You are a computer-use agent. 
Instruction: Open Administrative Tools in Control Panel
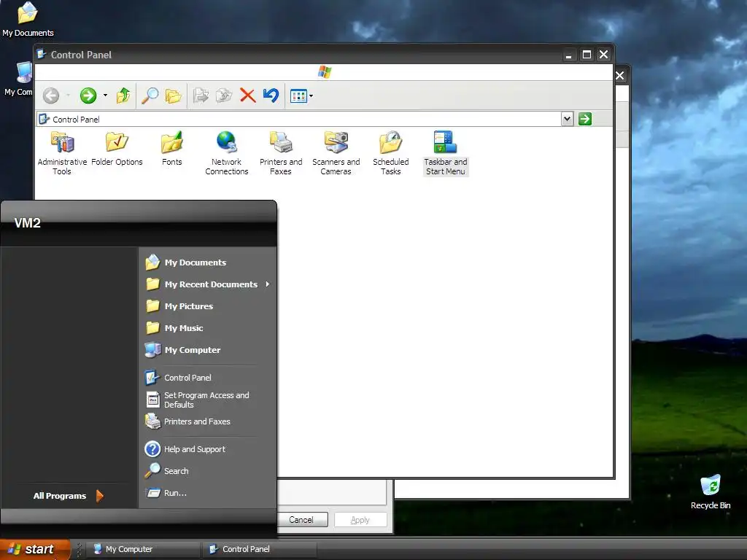(x=62, y=153)
